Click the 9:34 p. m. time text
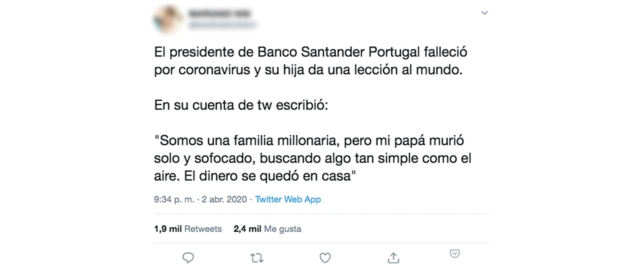The image size is (644, 272). click(x=174, y=199)
